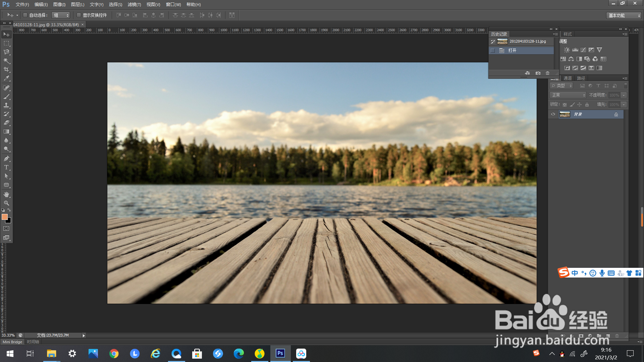Add a Curves adjustment
The height and width of the screenshot is (362, 644).
point(583,50)
